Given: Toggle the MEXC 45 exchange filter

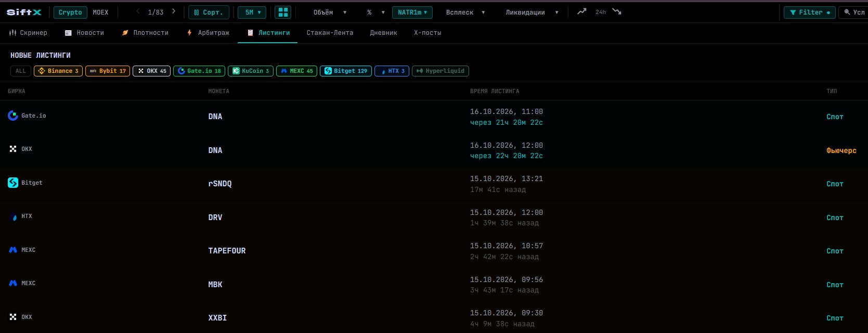Looking at the screenshot, I should pyautogui.click(x=296, y=71).
